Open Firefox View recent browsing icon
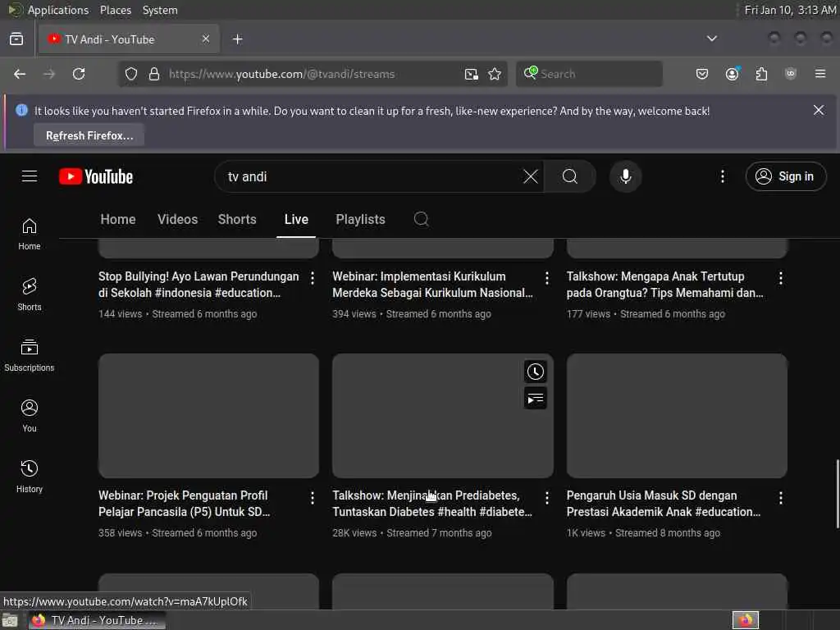840x630 pixels. click(16, 39)
